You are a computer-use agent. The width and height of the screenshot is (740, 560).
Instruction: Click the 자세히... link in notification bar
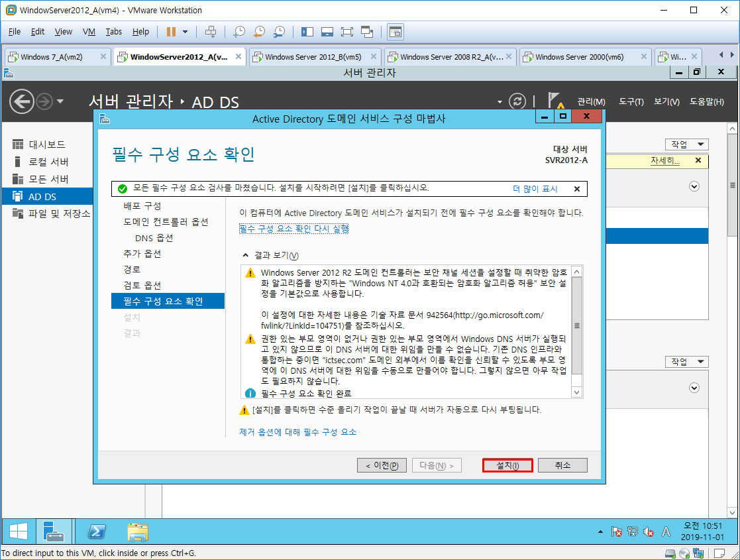(x=665, y=160)
